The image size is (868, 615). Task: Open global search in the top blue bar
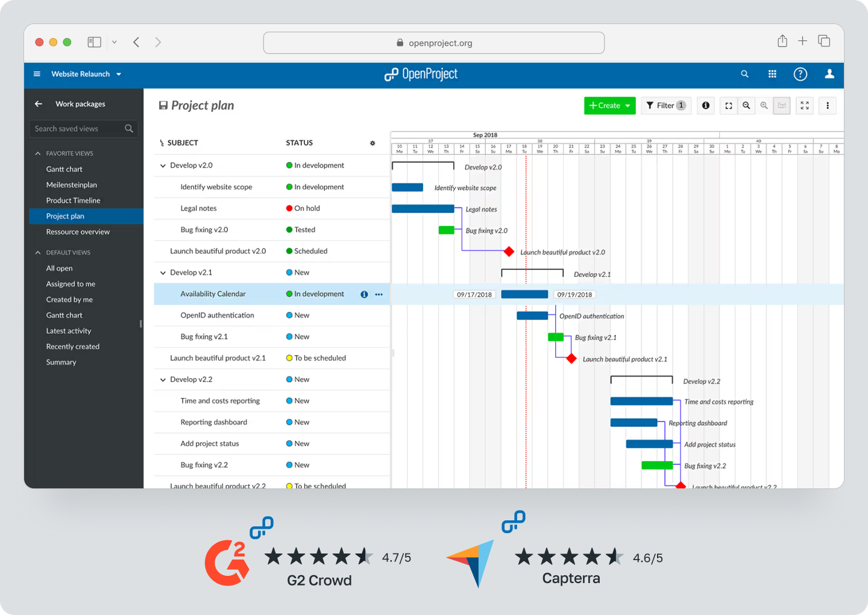744,74
